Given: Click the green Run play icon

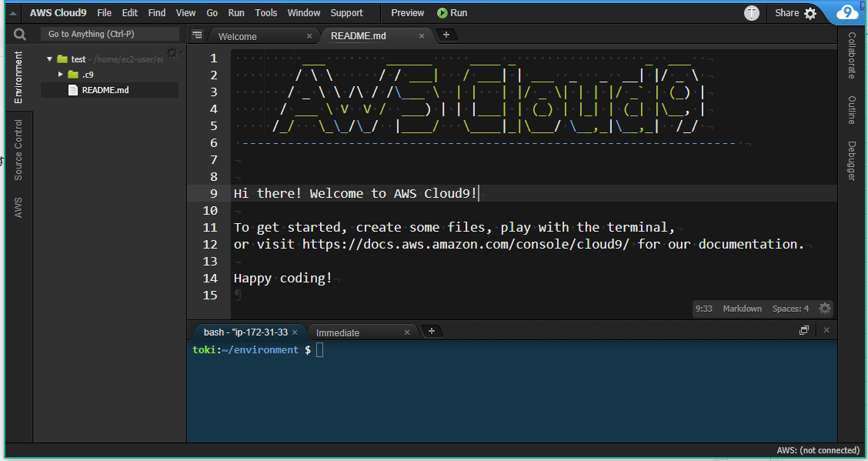Looking at the screenshot, I should [442, 13].
